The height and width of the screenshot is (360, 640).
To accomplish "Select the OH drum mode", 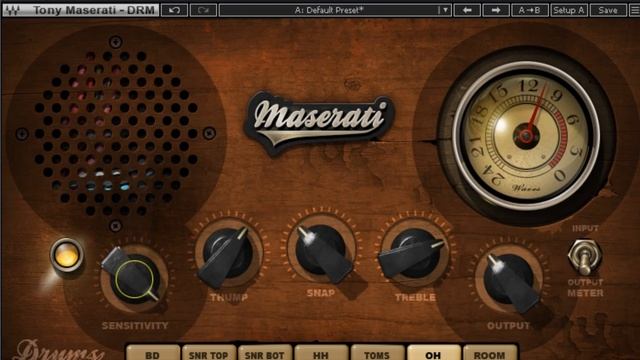I will [433, 353].
